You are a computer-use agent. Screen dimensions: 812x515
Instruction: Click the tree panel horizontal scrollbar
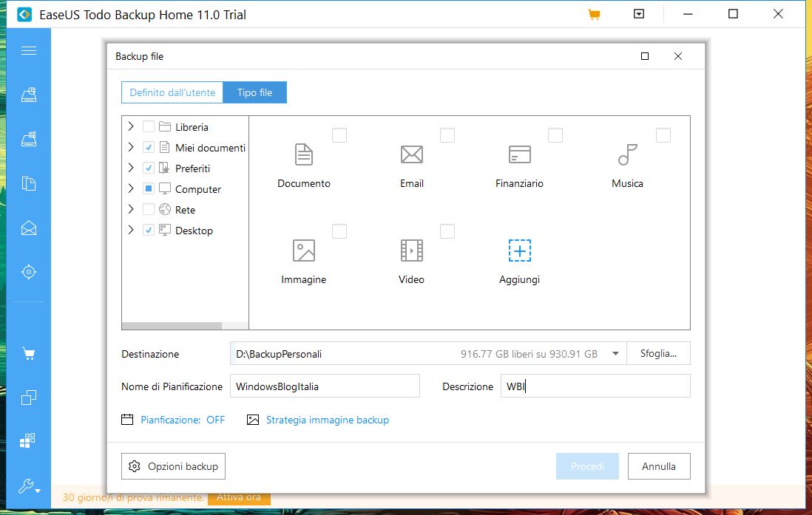[x=172, y=326]
